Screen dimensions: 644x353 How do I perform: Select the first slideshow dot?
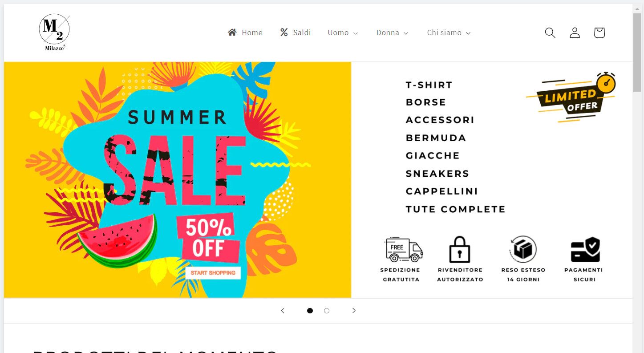(x=310, y=311)
